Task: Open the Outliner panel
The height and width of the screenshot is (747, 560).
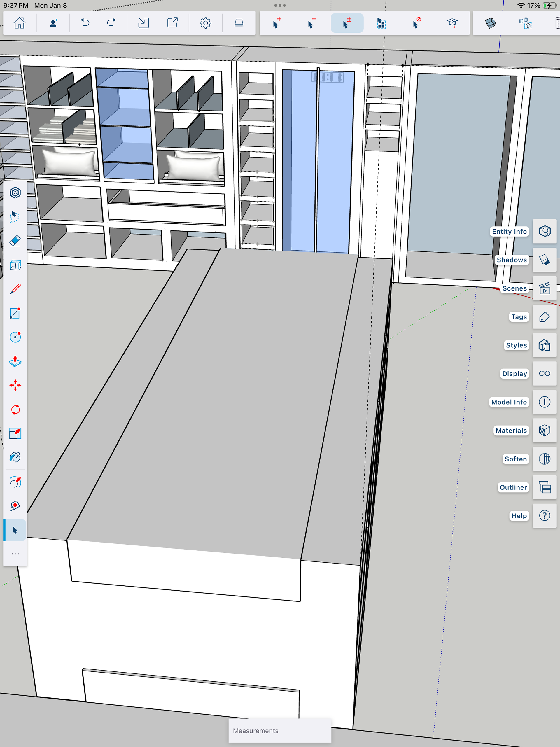Action: (x=544, y=487)
